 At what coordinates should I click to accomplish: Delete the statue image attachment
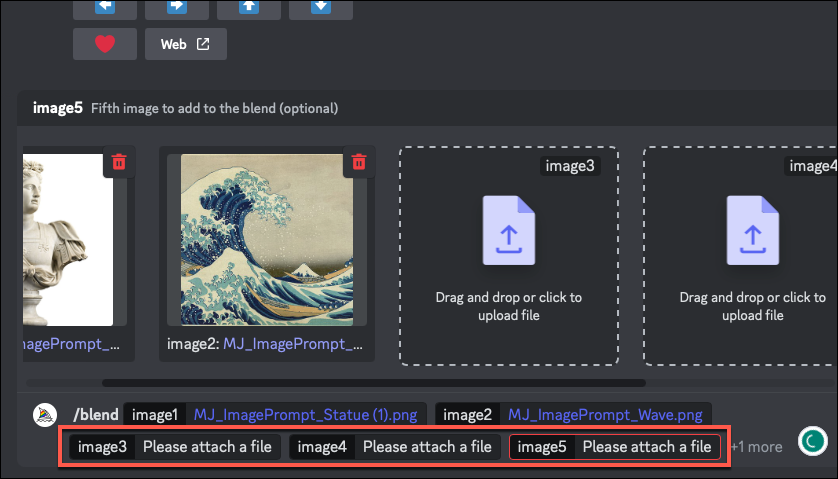pyautogui.click(x=119, y=162)
